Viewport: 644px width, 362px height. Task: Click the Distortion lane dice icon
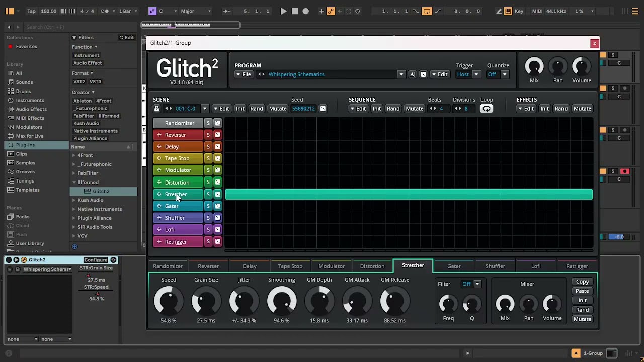click(x=217, y=182)
